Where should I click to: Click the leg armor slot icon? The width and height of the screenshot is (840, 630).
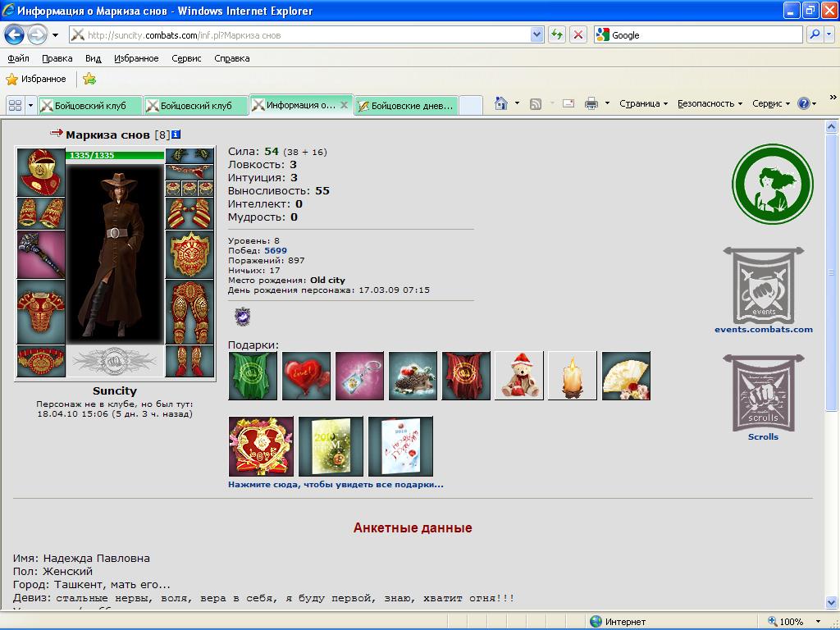tap(189, 312)
